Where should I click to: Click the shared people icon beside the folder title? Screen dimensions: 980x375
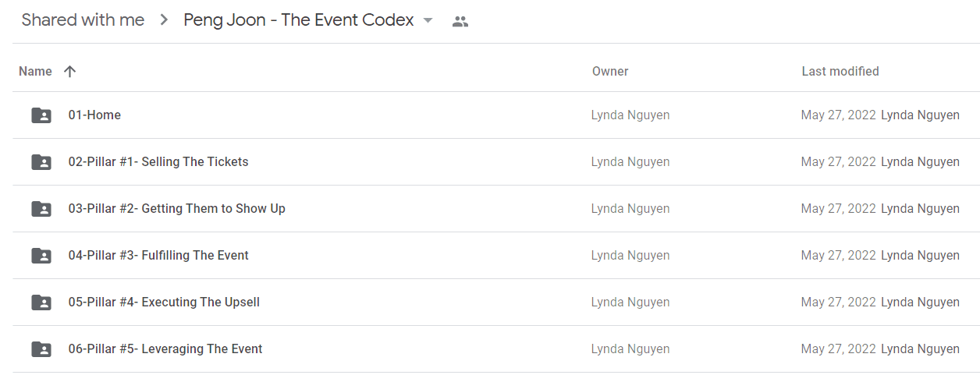click(x=460, y=22)
